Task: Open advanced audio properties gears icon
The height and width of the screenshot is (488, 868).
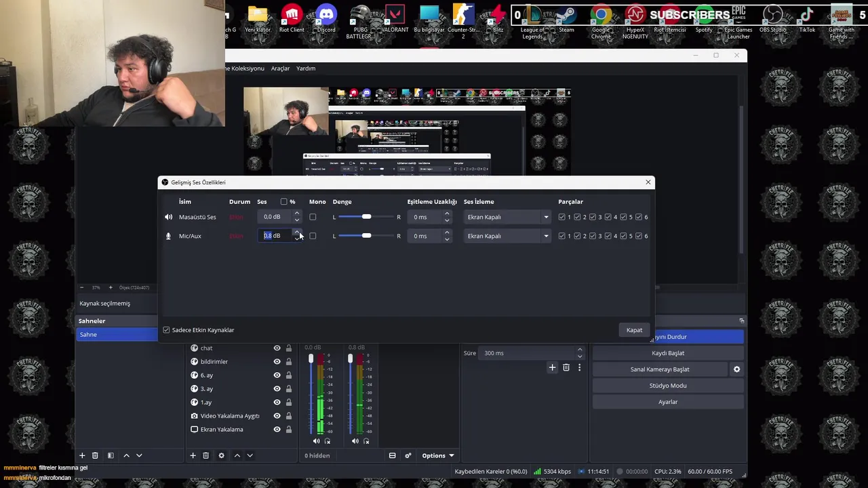Action: coord(408,455)
